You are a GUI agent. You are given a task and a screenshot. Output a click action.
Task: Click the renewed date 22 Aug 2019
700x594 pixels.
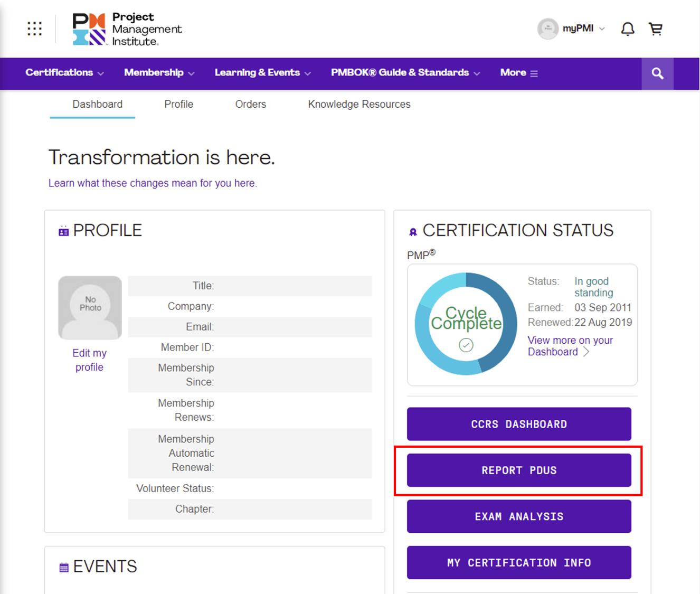coord(603,322)
